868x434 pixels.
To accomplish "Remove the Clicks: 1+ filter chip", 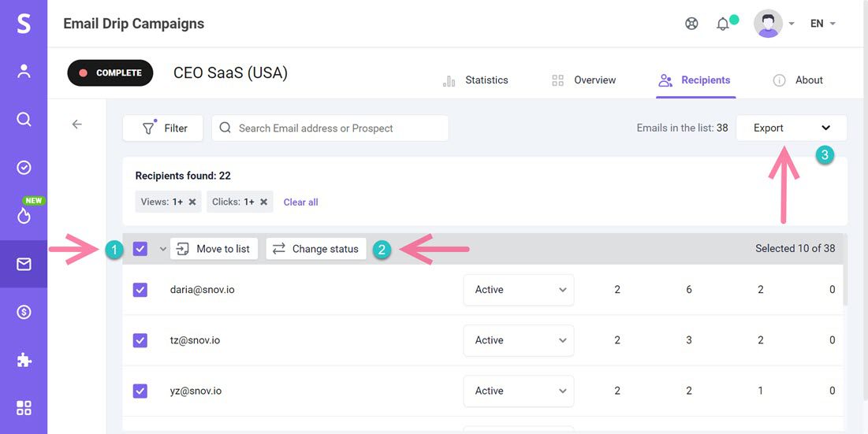I will (263, 202).
